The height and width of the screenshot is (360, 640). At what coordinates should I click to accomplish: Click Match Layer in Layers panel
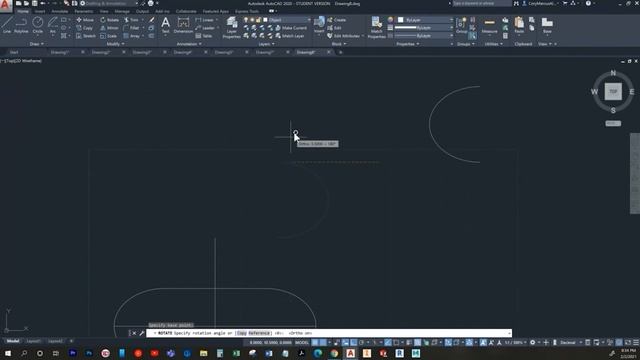click(290, 36)
